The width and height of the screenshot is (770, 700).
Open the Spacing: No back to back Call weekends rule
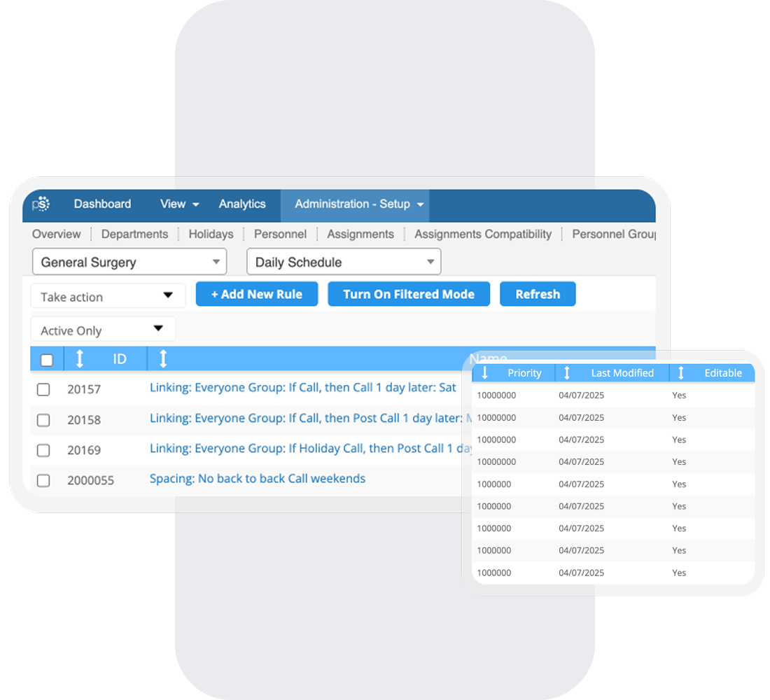point(257,479)
